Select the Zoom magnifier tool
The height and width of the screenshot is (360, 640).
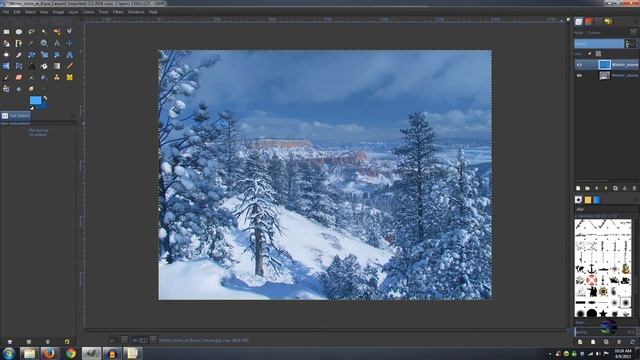[44, 43]
